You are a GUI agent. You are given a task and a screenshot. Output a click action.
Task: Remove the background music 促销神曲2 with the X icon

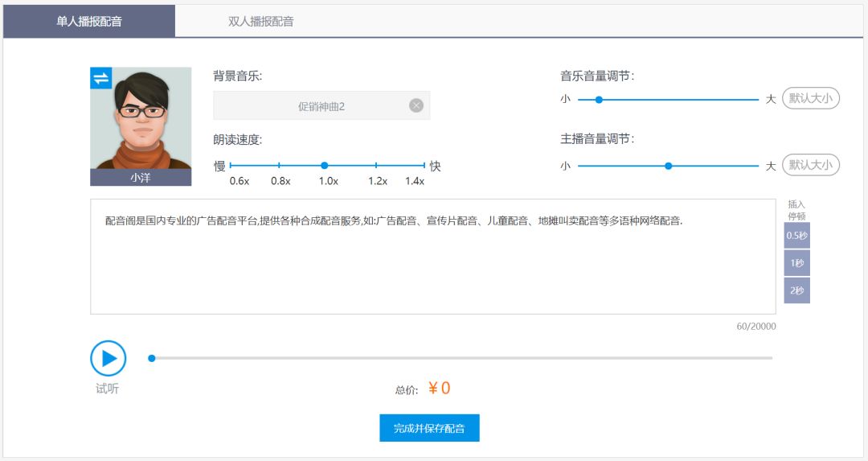click(x=416, y=105)
